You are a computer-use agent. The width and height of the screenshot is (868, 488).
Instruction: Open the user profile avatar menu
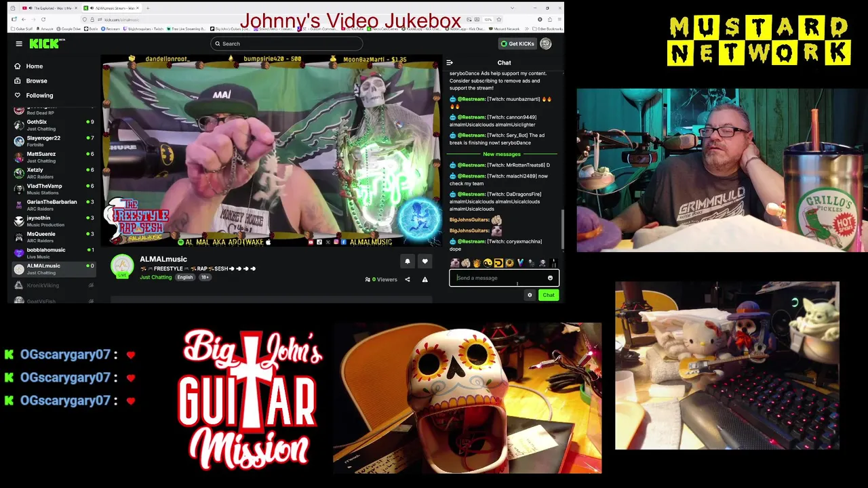[x=546, y=43]
